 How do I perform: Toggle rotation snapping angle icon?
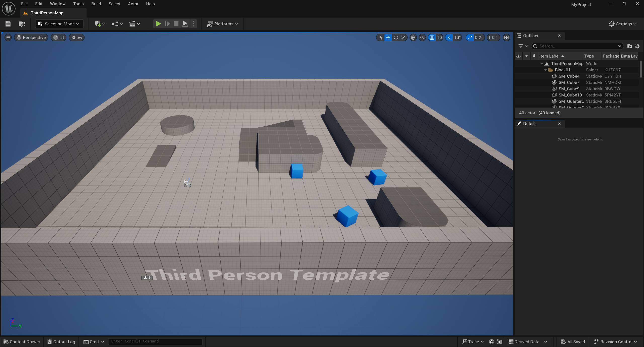coord(449,37)
